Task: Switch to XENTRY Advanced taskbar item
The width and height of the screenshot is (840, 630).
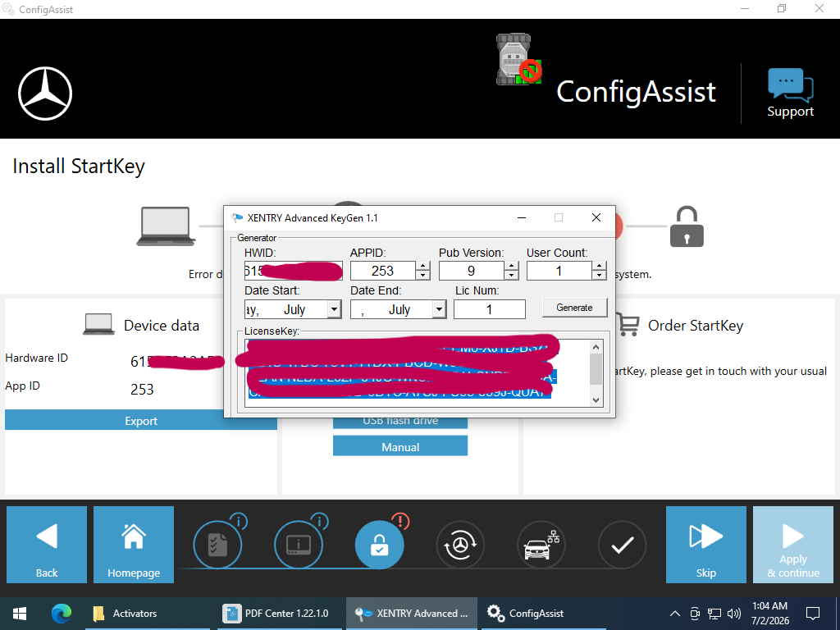Action: pos(412,614)
